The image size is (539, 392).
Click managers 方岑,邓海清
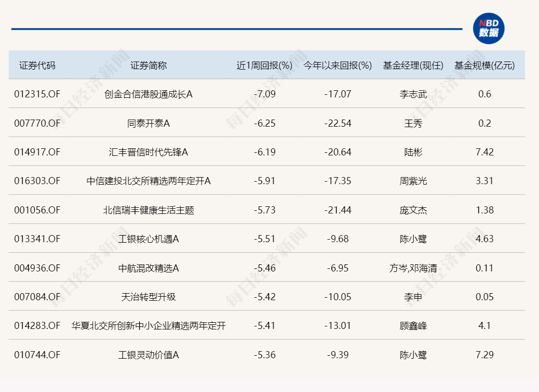tap(413, 268)
